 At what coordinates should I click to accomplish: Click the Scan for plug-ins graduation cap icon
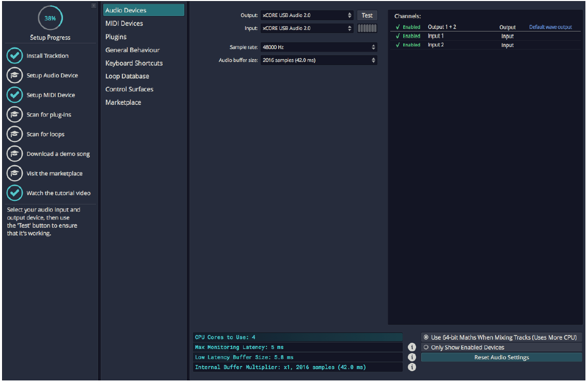[14, 115]
